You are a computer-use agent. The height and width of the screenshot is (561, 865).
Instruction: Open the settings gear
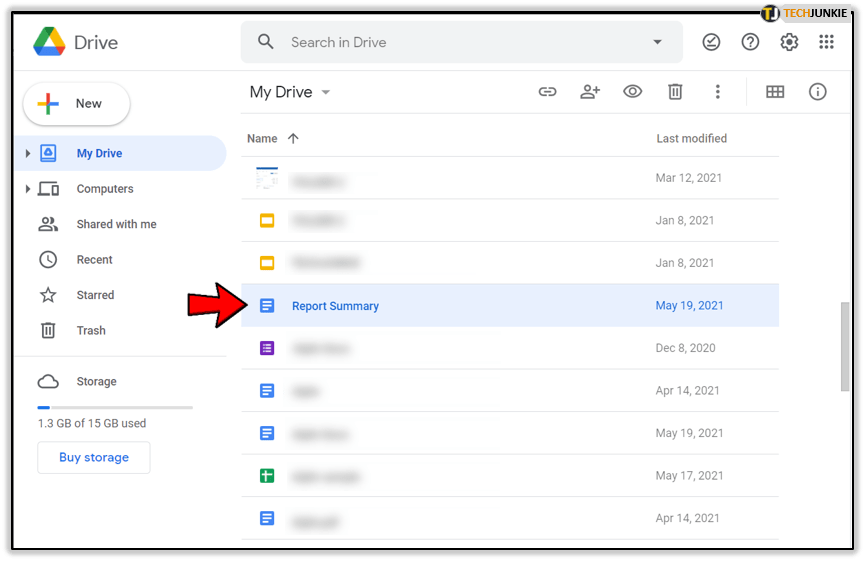[x=789, y=42]
